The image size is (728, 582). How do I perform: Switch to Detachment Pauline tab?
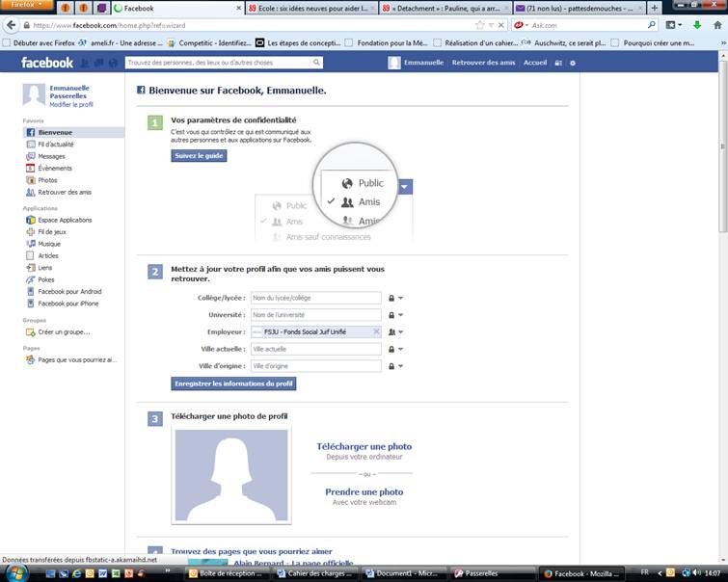tap(445, 8)
